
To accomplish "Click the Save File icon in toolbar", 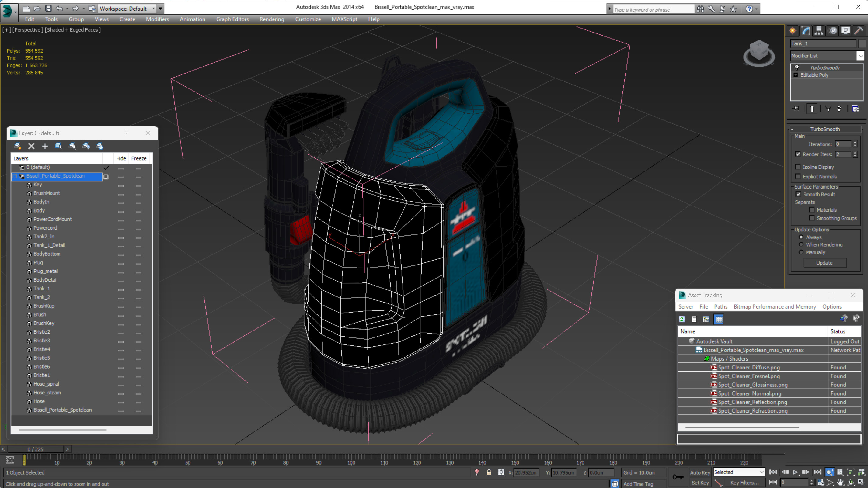I will pos(48,9).
